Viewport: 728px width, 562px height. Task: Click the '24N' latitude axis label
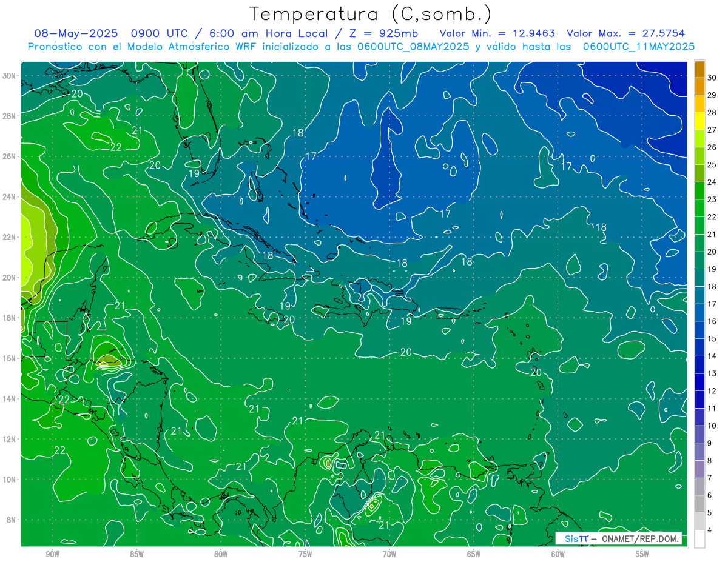click(x=10, y=196)
